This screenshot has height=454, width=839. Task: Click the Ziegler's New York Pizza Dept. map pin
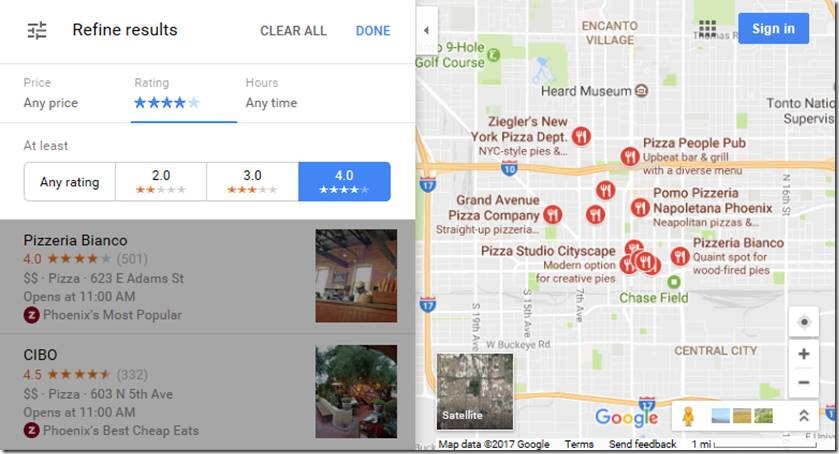click(581, 136)
